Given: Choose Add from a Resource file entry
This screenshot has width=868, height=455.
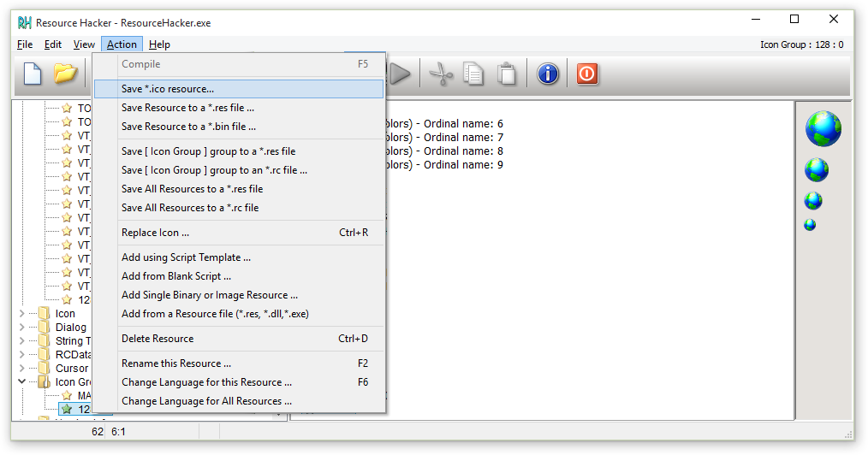Looking at the screenshot, I should coord(239,314).
